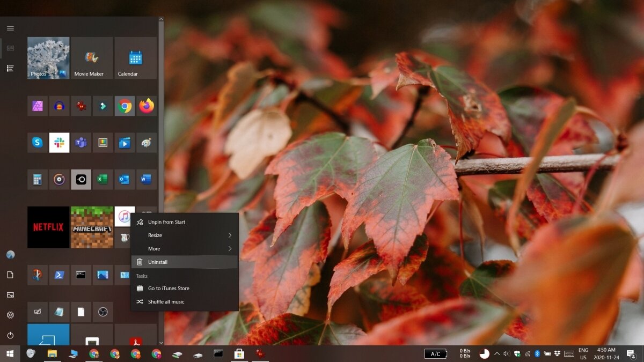Image resolution: width=644 pixels, height=362 pixels.
Task: Choose Unpin from Start
Action: coord(185,222)
